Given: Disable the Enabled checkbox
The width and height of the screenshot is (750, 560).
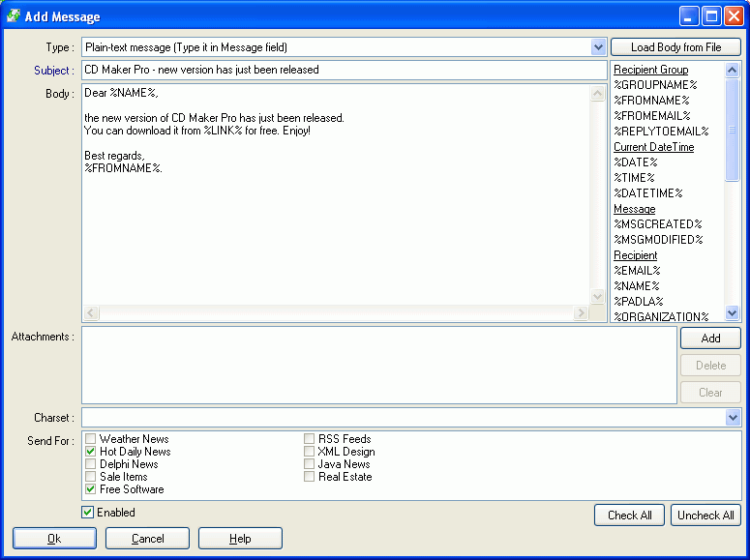Looking at the screenshot, I should point(87,513).
